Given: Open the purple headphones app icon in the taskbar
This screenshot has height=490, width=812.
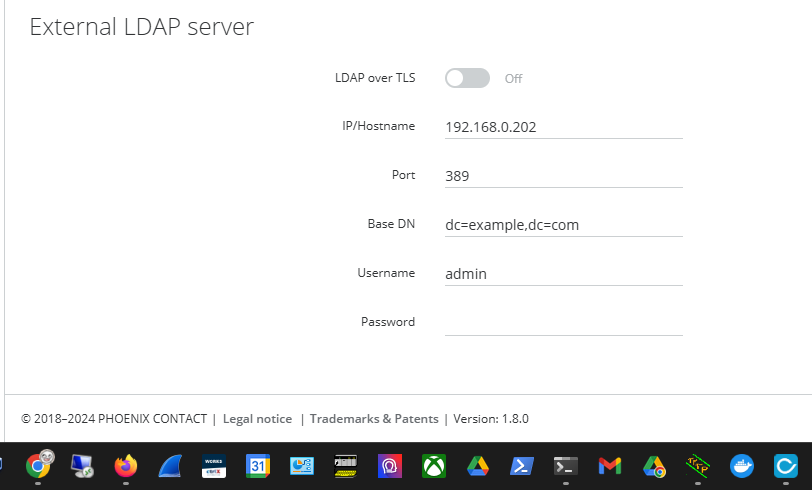Looking at the screenshot, I should pos(390,466).
